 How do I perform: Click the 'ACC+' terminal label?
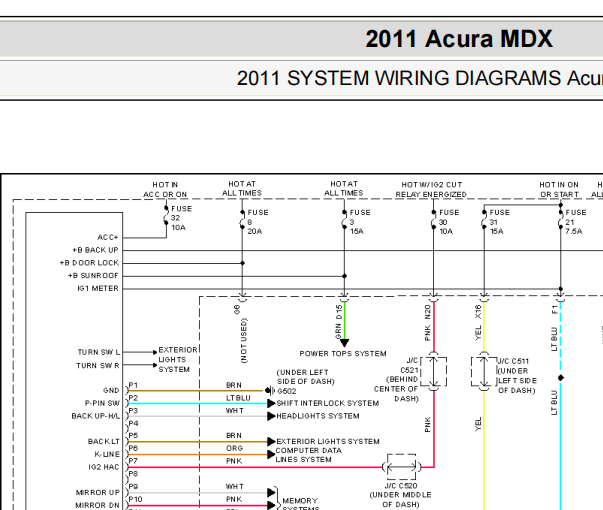(108, 237)
